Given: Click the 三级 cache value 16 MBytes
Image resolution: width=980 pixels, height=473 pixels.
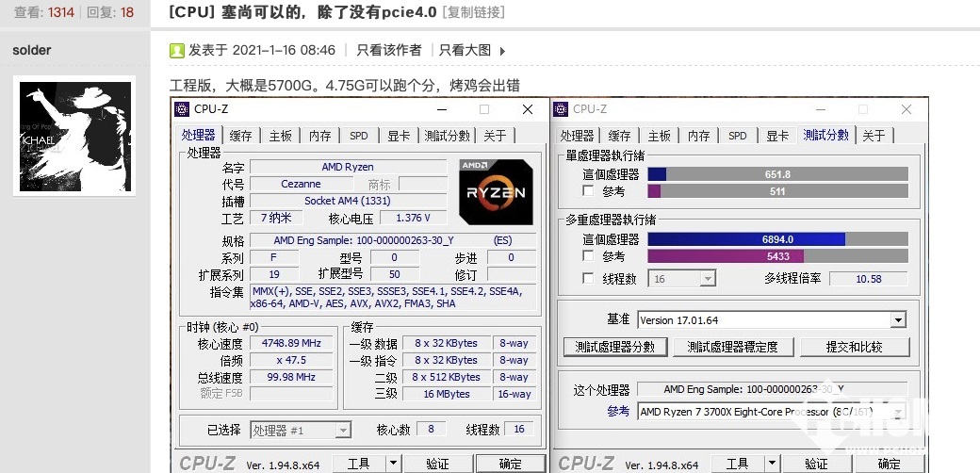Looking at the screenshot, I should point(447,394).
